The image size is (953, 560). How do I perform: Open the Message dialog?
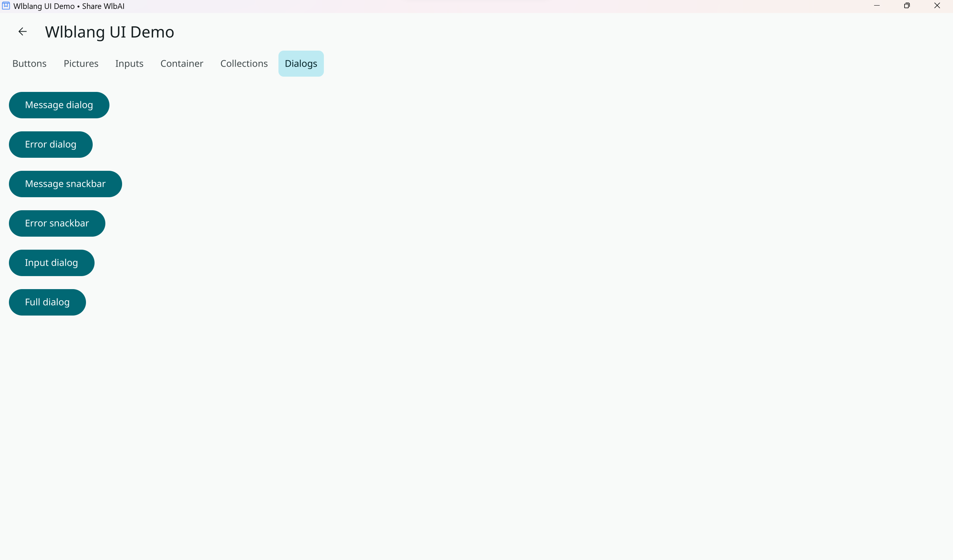tap(59, 105)
